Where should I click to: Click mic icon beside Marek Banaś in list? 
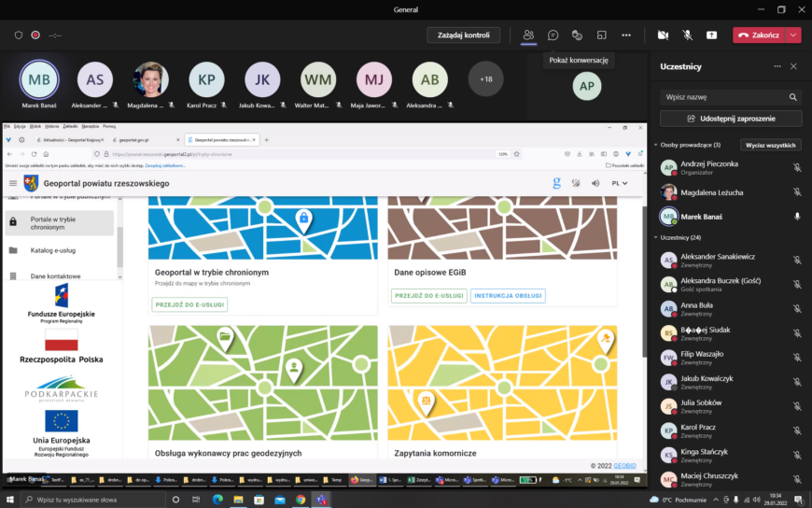(x=797, y=217)
